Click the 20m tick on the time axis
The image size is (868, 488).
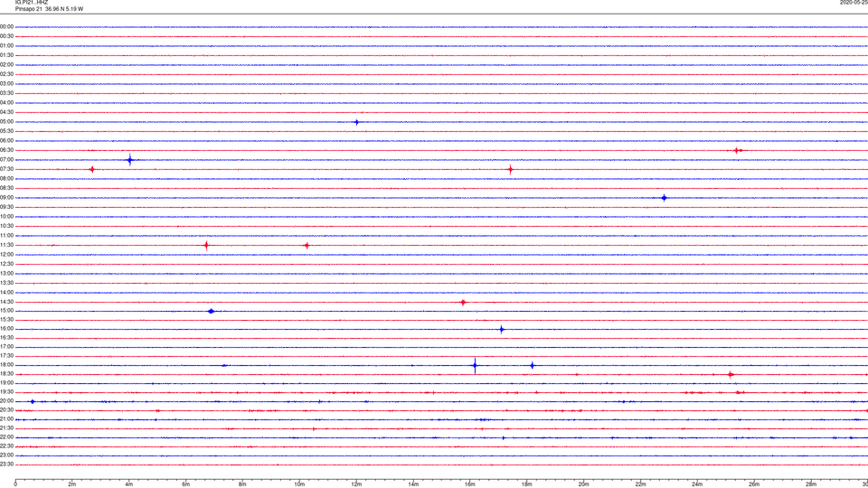[583, 484]
